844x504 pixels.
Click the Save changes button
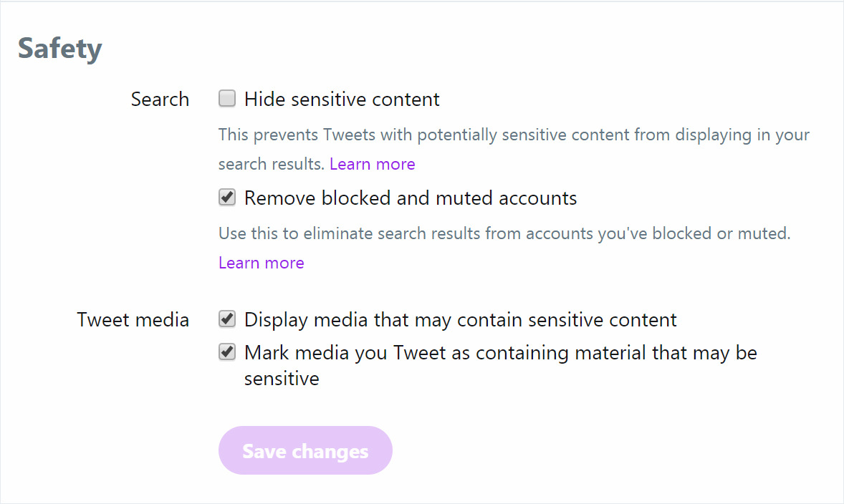305,450
